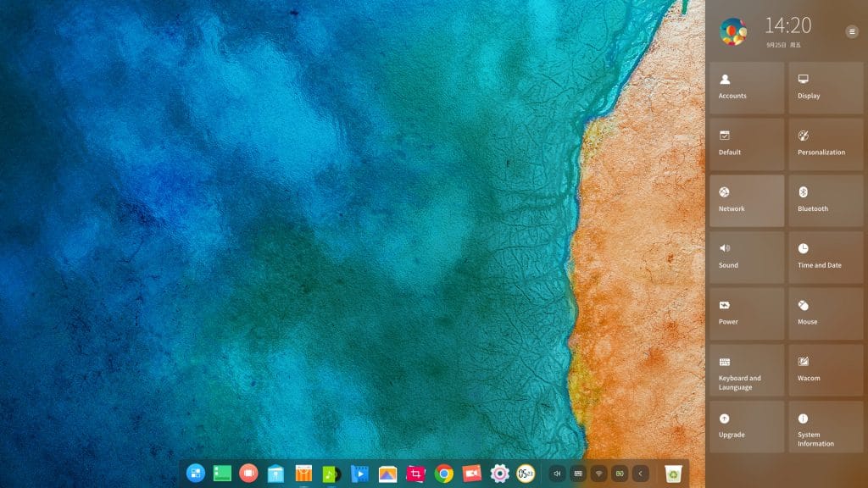Open the screen recorder dock icon
The width and height of the screenshot is (868, 488).
471,474
